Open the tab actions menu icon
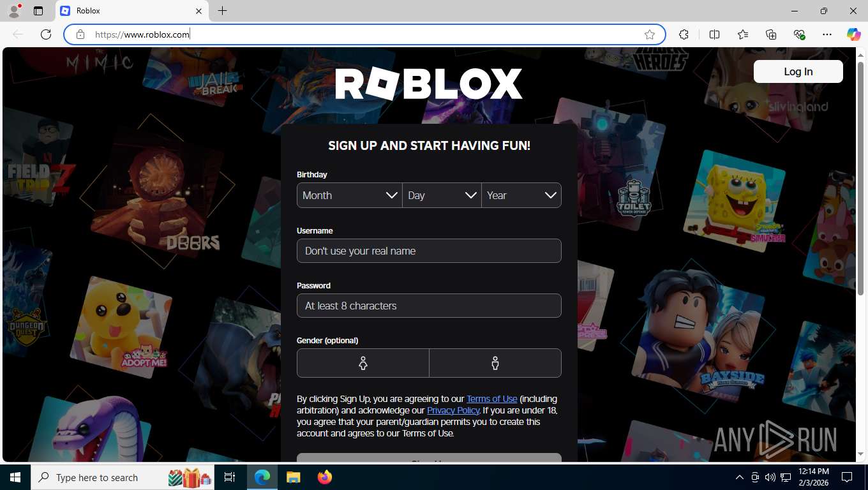The width and height of the screenshot is (868, 490). [x=38, y=11]
